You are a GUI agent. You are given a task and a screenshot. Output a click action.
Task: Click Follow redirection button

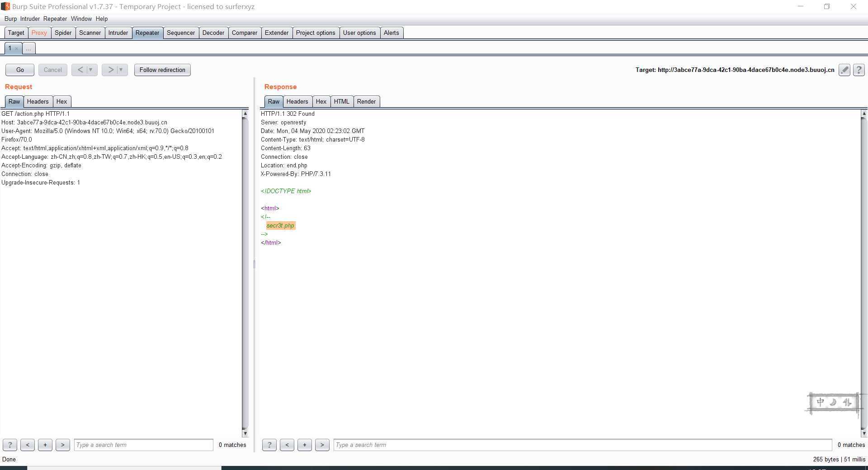point(162,70)
